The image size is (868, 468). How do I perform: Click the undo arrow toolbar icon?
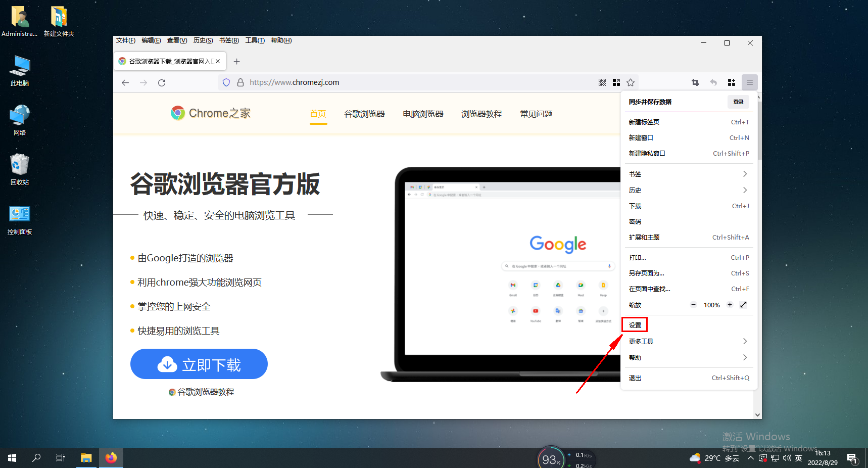713,82
